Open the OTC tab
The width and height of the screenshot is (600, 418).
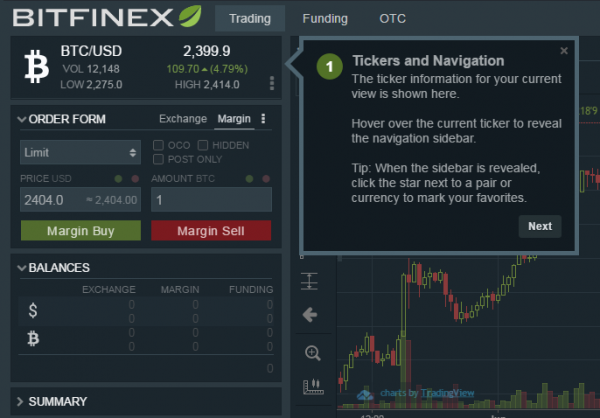coord(392,18)
